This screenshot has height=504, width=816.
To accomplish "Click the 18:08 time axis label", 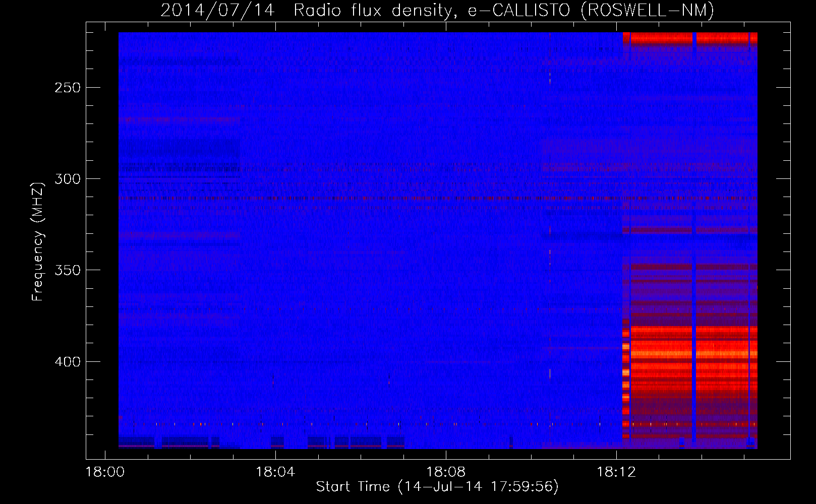I will (446, 472).
